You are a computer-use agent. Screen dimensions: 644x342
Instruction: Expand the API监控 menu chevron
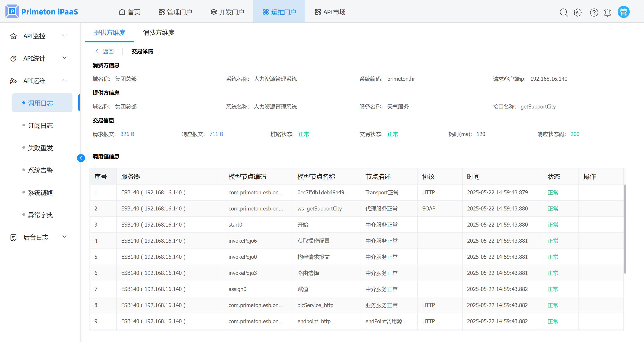(x=64, y=36)
